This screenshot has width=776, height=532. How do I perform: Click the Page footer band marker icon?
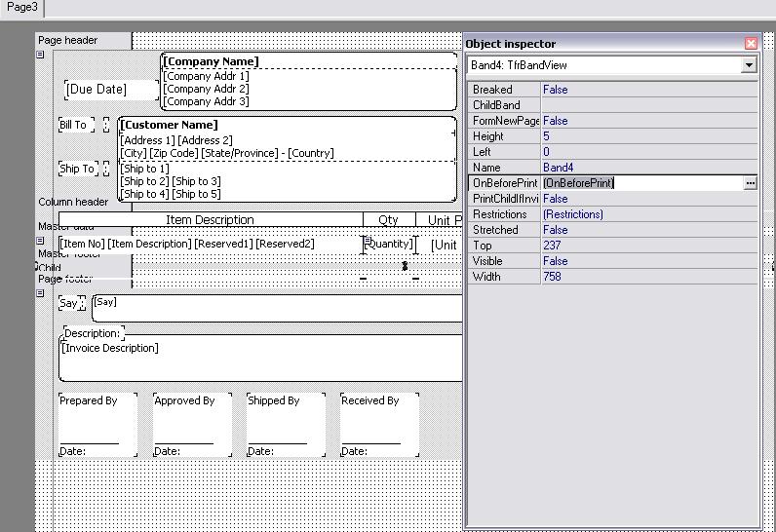(x=40, y=293)
